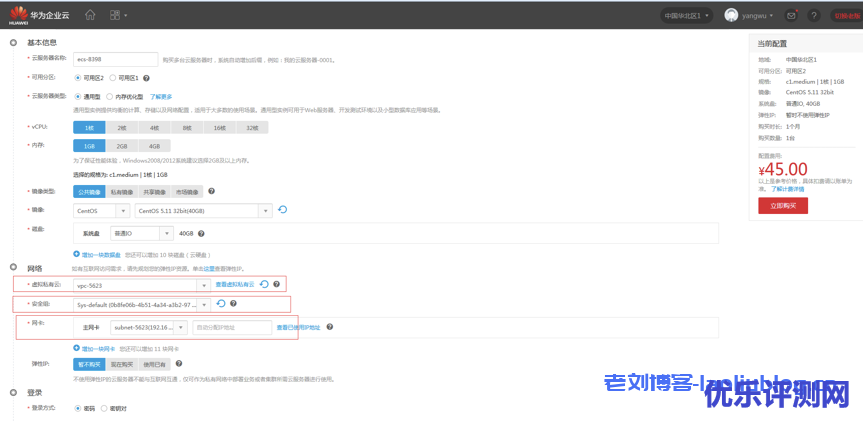Click the help question mark in header
863x421 pixels.
pyautogui.click(x=814, y=15)
